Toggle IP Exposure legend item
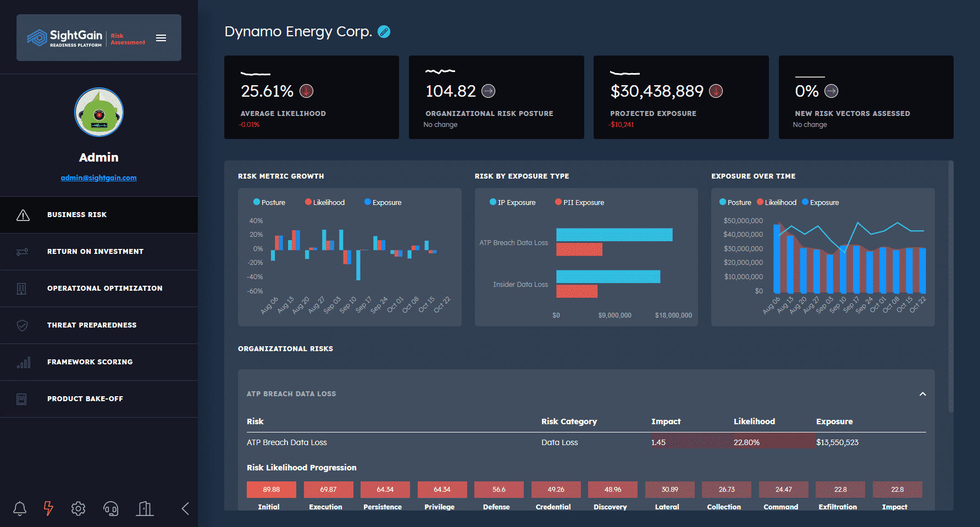 513,202
